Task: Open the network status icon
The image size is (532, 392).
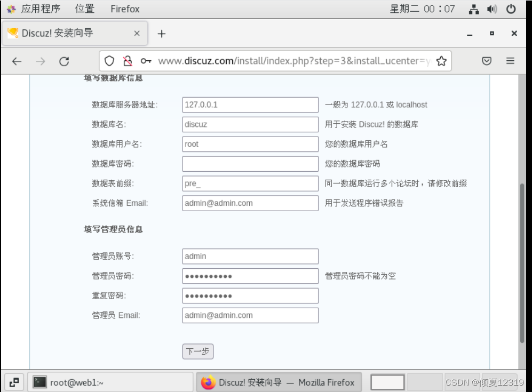Action: pyautogui.click(x=474, y=9)
